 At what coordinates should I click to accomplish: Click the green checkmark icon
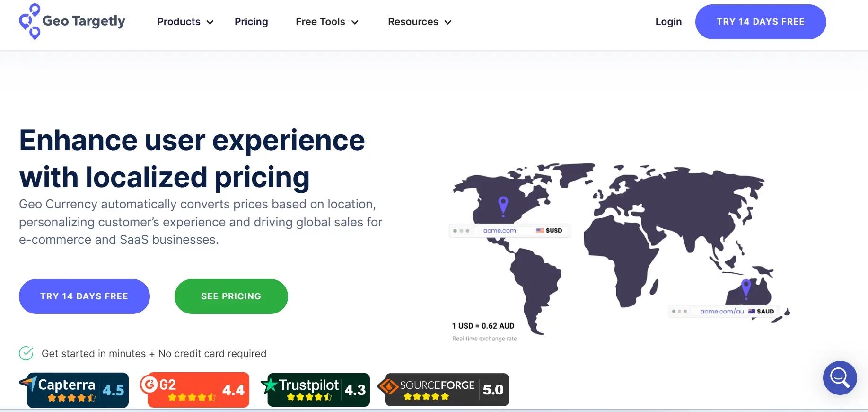[x=26, y=353]
